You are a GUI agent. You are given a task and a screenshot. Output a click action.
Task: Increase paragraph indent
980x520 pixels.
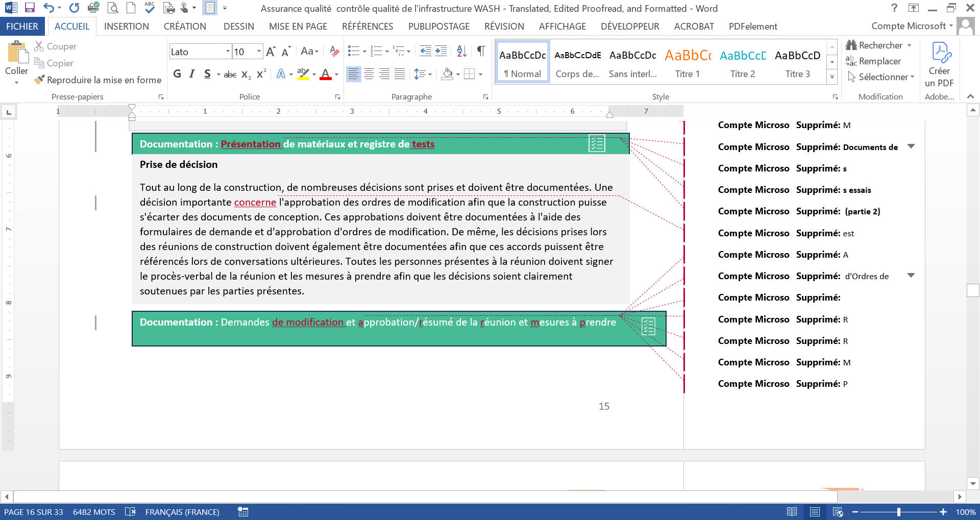click(441, 51)
